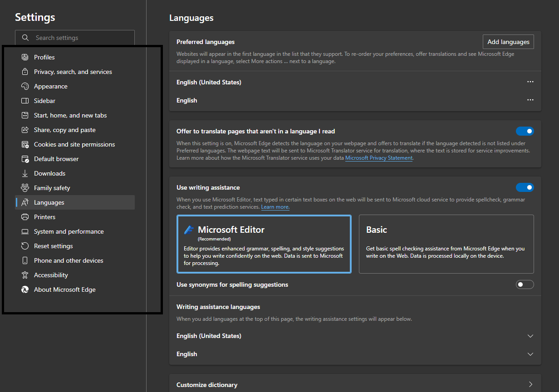
Task: Open Appearance settings
Action: click(75, 86)
